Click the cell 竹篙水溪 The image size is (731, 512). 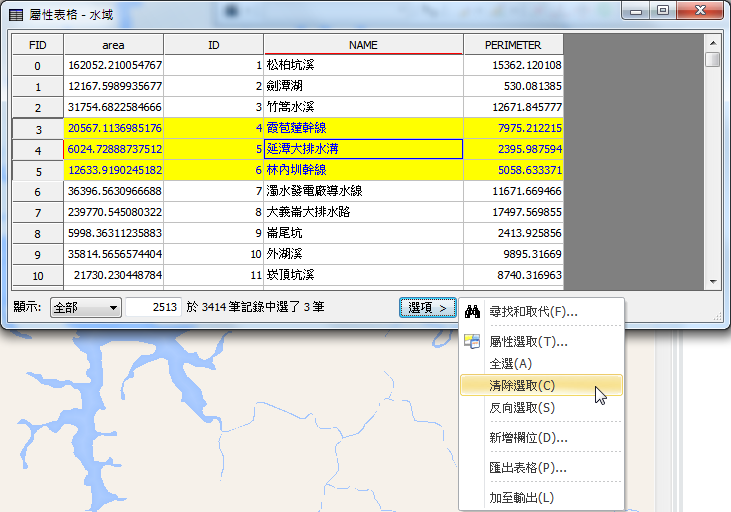(363, 107)
